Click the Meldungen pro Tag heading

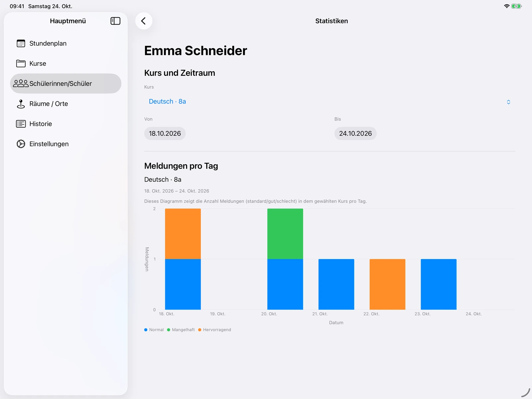pyautogui.click(x=181, y=166)
